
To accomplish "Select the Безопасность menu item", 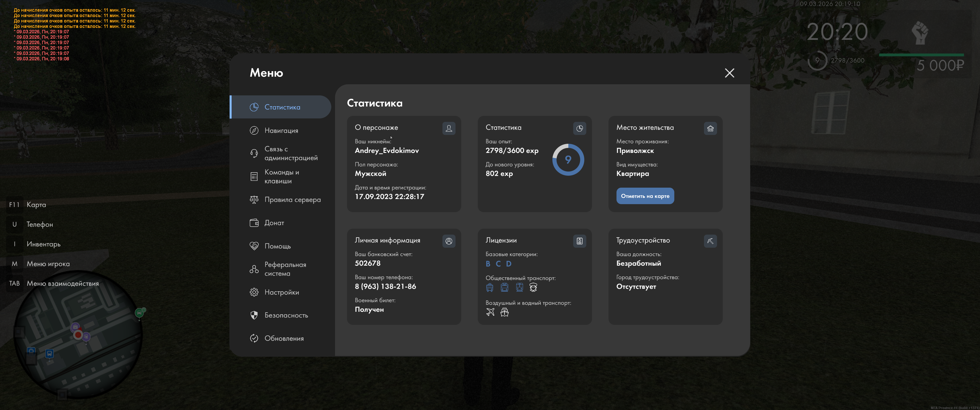I will click(x=286, y=315).
